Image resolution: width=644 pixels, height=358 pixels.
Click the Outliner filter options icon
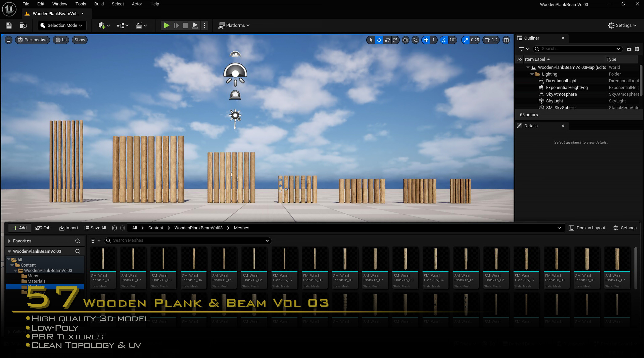pos(524,49)
